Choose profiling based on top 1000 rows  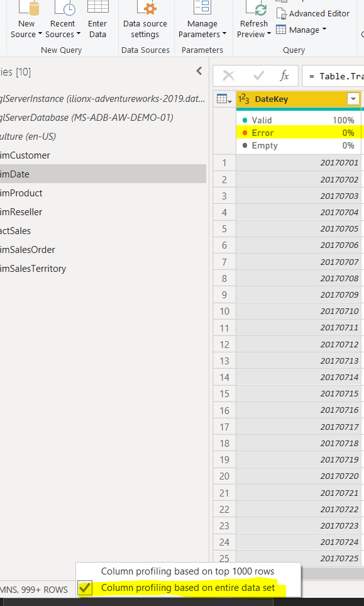187,571
